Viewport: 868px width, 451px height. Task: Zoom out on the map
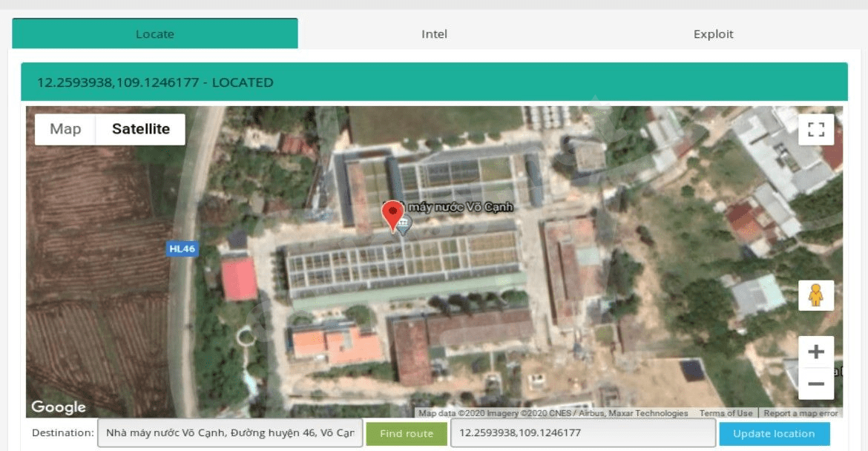point(816,383)
